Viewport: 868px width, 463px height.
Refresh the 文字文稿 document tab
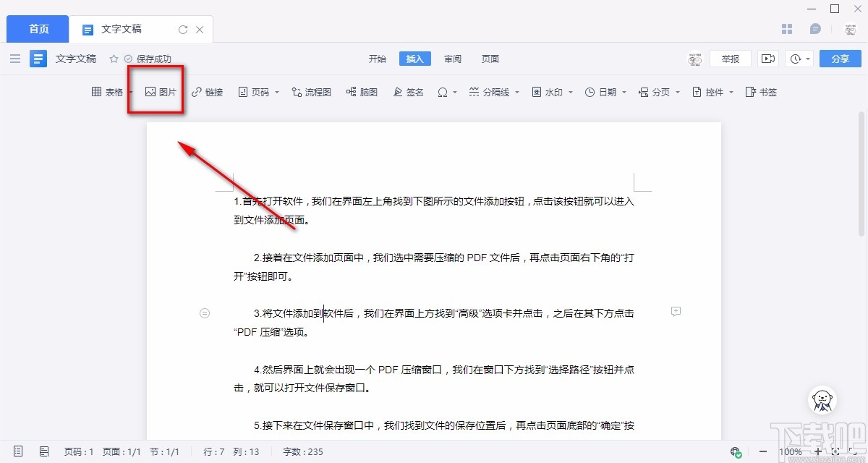point(183,29)
